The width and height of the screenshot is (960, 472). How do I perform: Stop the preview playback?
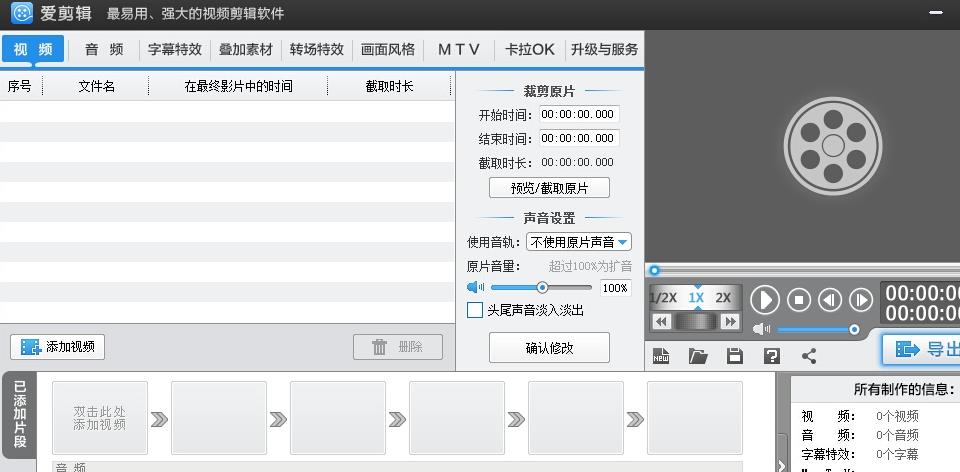coord(798,300)
